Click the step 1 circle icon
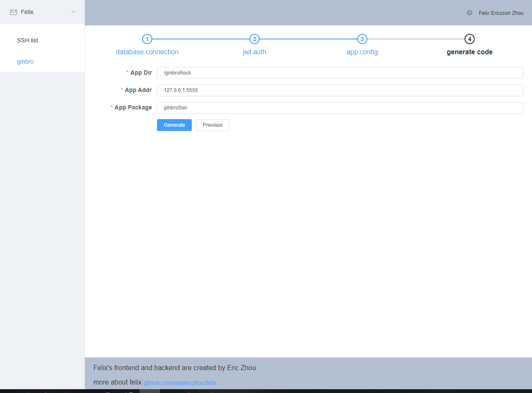This screenshot has width=532, height=393. pos(147,39)
